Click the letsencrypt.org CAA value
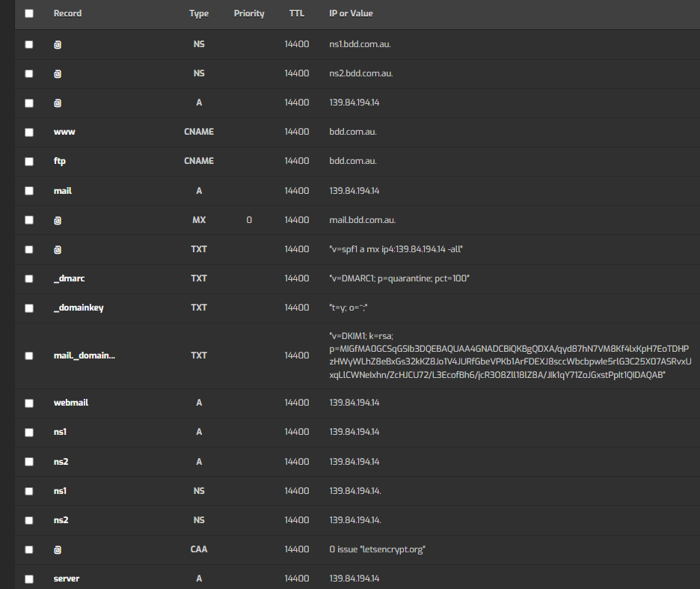This screenshot has height=589, width=700. 378,549
